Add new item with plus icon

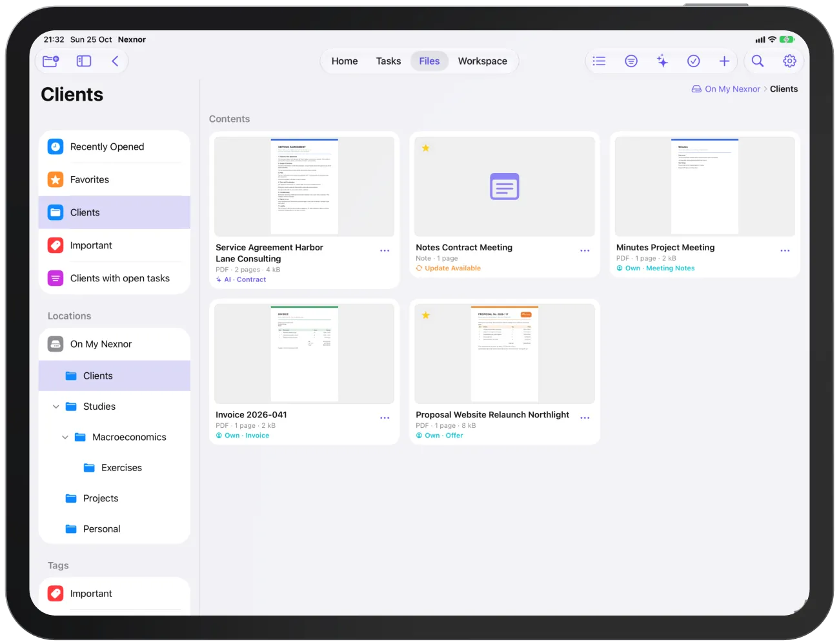(724, 61)
